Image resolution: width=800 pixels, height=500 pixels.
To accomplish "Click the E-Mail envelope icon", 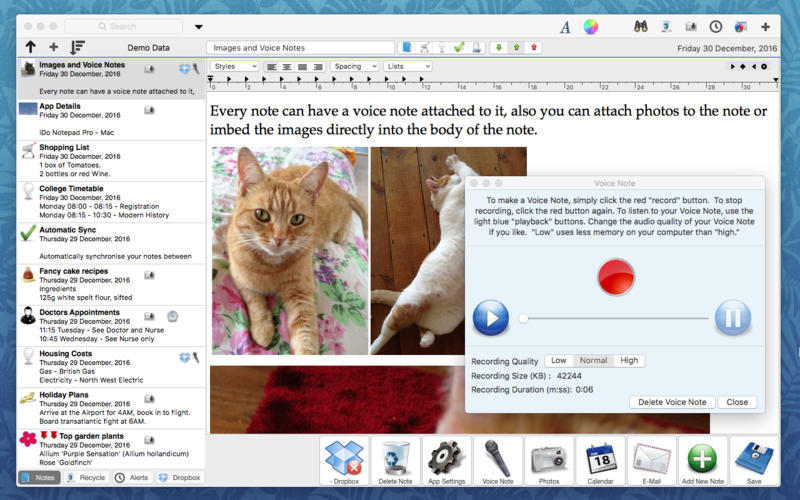I will [652, 461].
